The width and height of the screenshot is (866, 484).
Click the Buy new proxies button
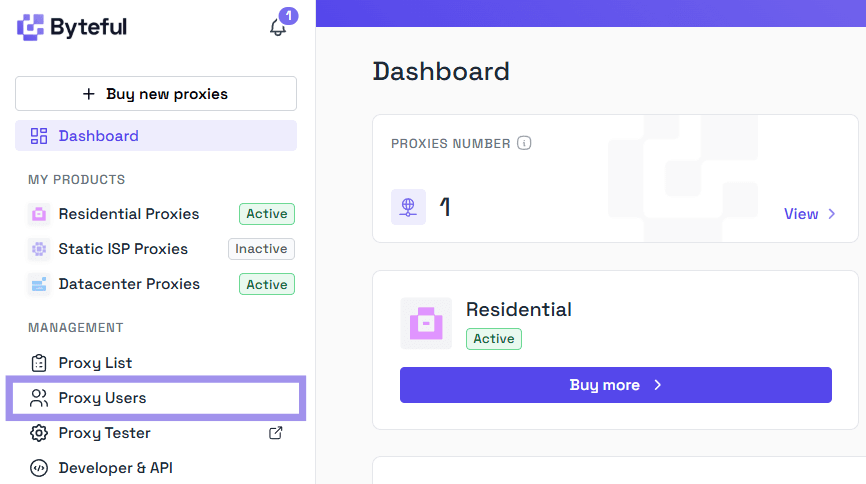(156, 94)
